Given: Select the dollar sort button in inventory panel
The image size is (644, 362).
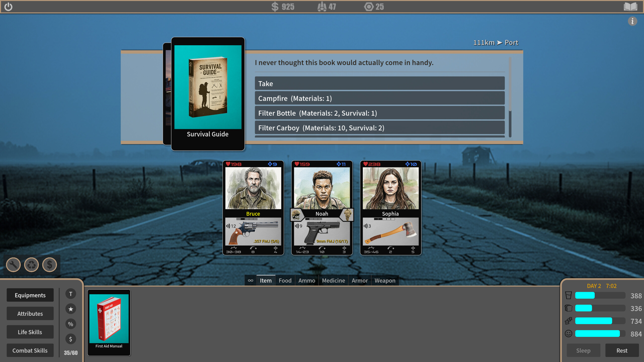Looking at the screenshot, I should tap(71, 339).
